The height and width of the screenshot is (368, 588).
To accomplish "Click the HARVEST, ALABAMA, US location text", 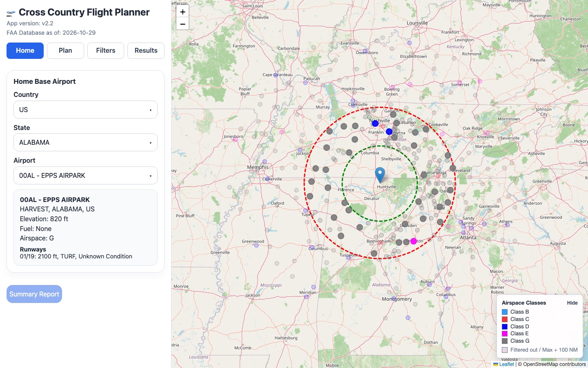I will tap(57, 209).
